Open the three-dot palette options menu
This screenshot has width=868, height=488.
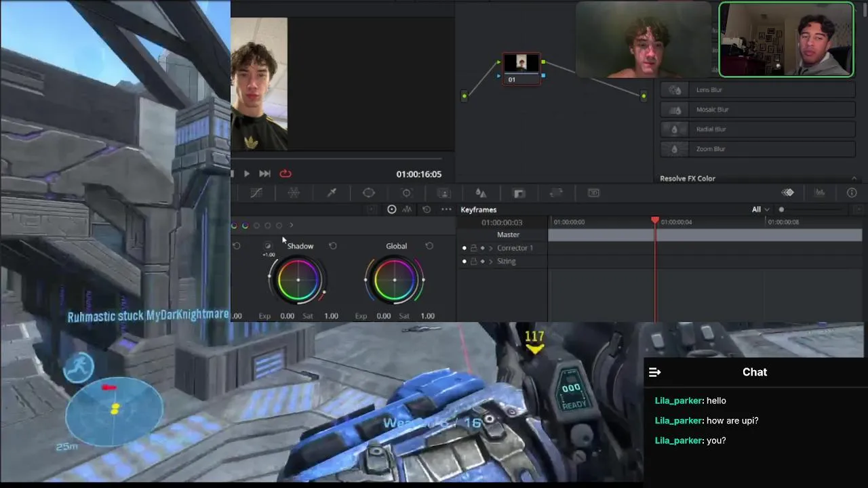coord(446,209)
